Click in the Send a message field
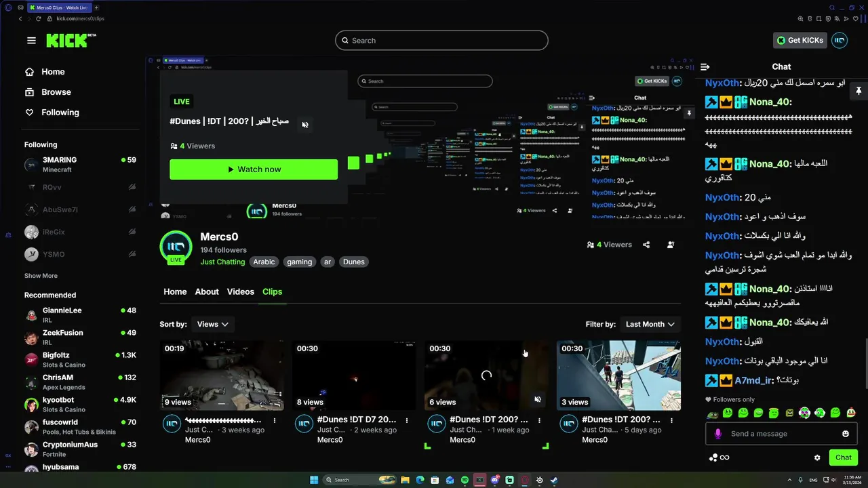Image resolution: width=868 pixels, height=488 pixels. point(780,434)
